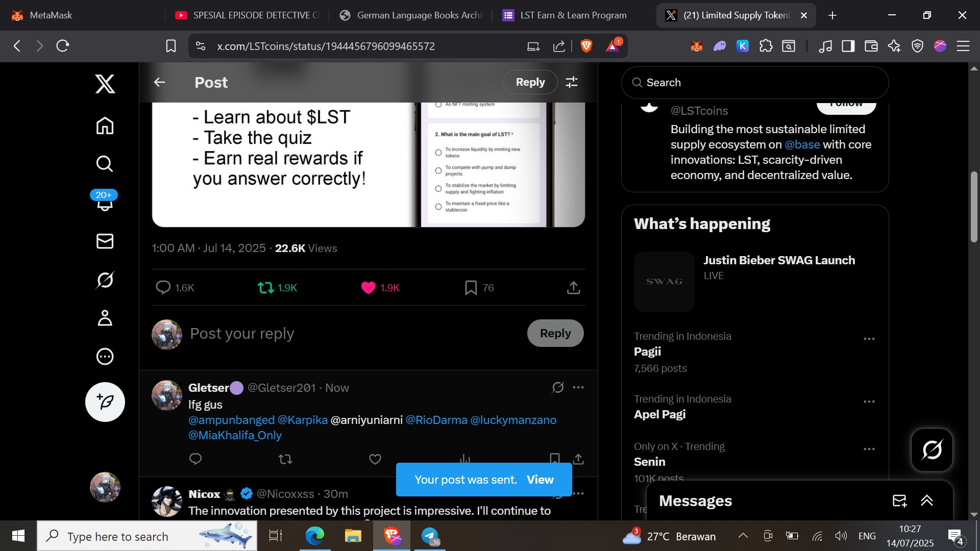
Task: Switch to SPESIAL EPISODE DETECTIVE tab
Action: pos(247,15)
